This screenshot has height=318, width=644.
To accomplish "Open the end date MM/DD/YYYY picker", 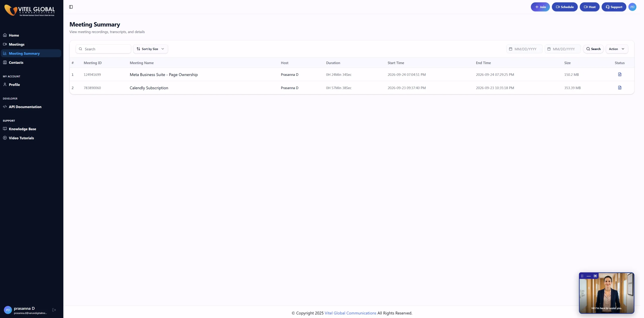I will click(563, 49).
